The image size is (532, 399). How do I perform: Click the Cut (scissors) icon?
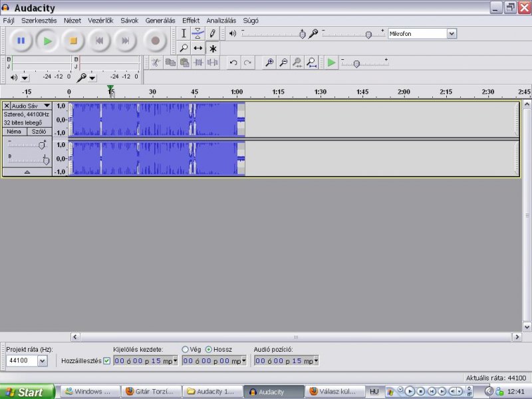tap(156, 63)
